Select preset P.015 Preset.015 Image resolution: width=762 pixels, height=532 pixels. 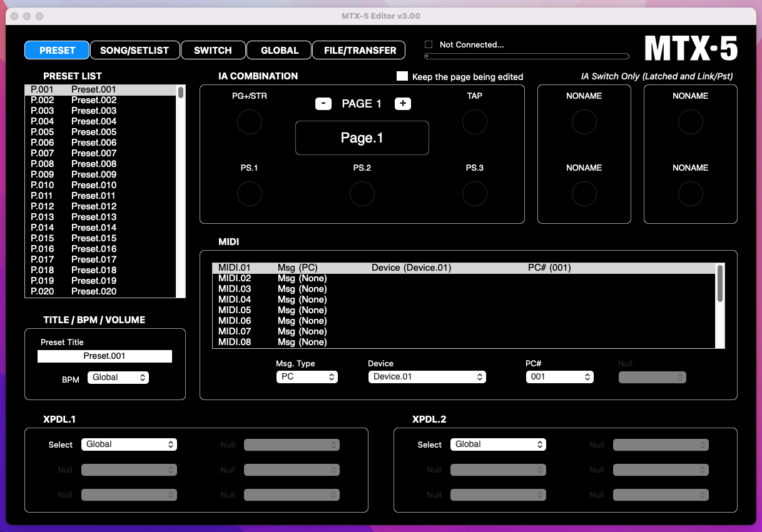pos(101,238)
